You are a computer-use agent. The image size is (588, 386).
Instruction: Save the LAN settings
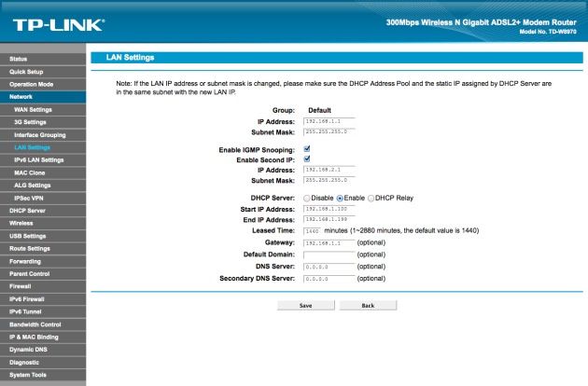305,306
